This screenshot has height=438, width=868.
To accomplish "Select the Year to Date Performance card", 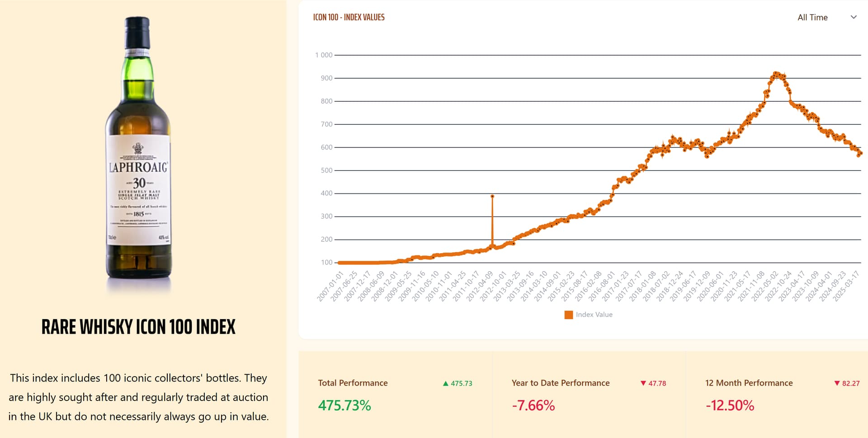I will pyautogui.click(x=589, y=394).
